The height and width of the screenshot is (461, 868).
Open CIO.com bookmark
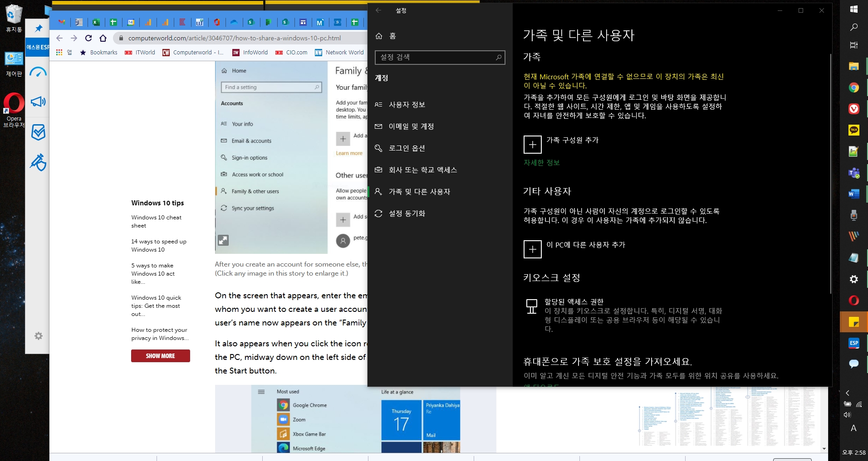pos(291,53)
